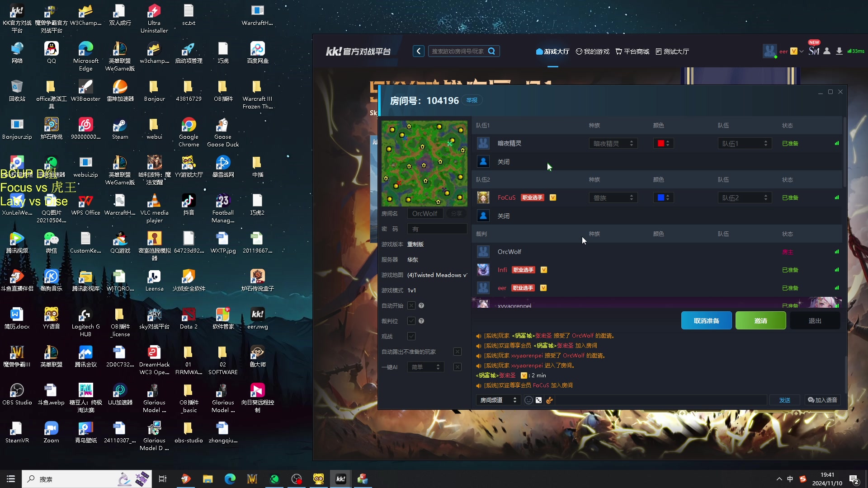Open Zoom desktop shortcut

pyautogui.click(x=51, y=432)
